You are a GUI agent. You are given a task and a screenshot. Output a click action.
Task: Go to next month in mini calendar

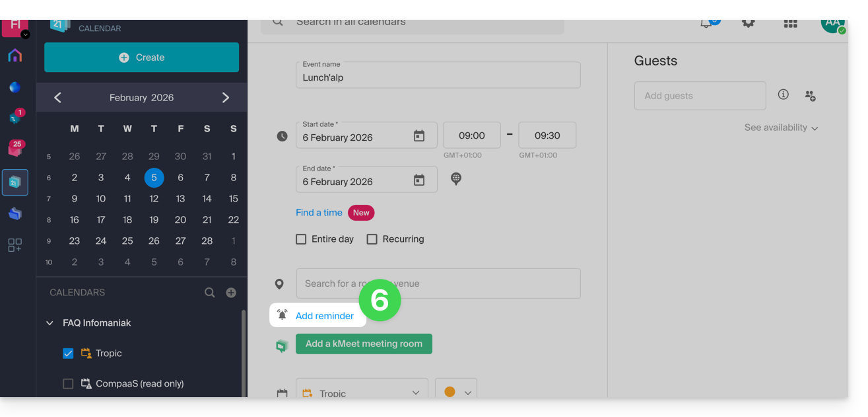(226, 98)
